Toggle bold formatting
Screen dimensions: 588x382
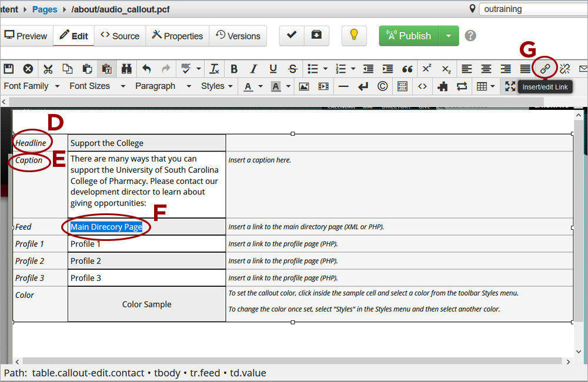[233, 69]
